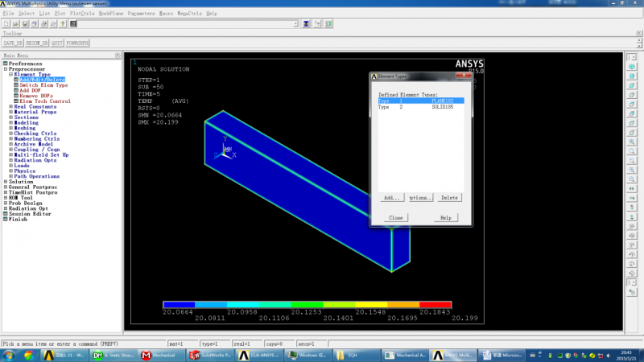Click SAVE_DB in the toolbar
The height and width of the screenshot is (362, 644).
(x=13, y=43)
